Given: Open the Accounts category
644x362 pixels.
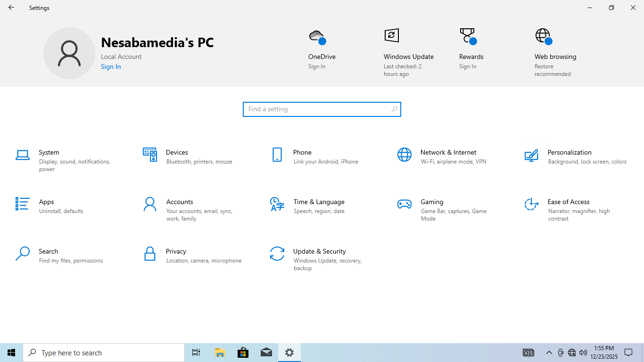Looking at the screenshot, I should (180, 202).
